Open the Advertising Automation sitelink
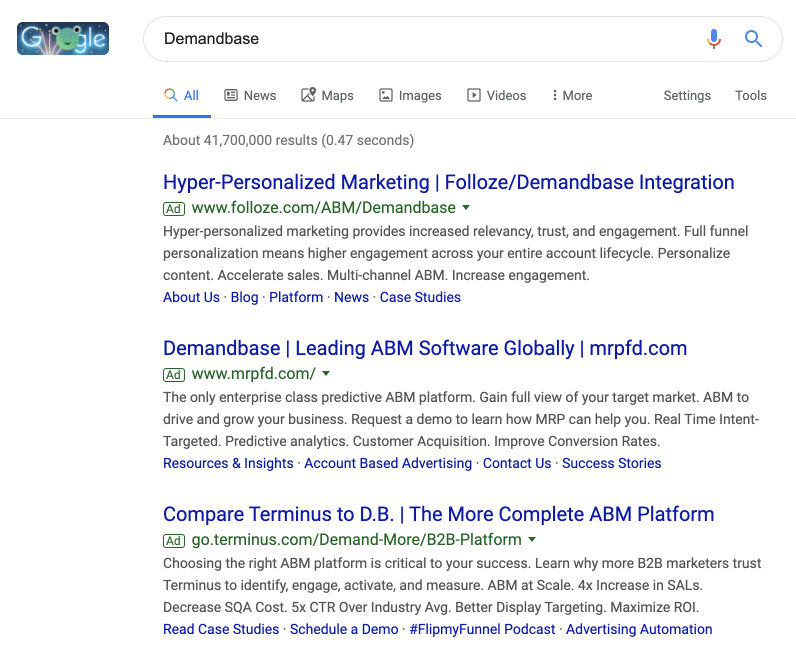The width and height of the screenshot is (796, 655). tap(639, 629)
